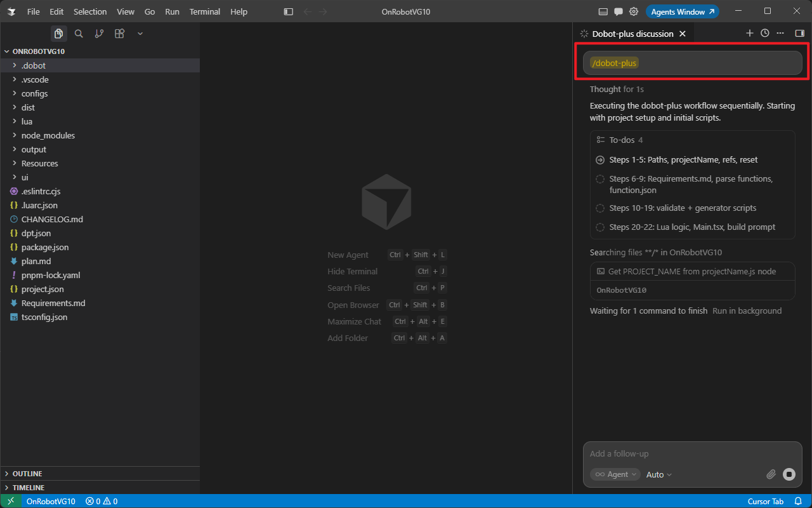This screenshot has height=508, width=812.
Task: Click the Cursor logo in title bar
Action: (x=11, y=11)
